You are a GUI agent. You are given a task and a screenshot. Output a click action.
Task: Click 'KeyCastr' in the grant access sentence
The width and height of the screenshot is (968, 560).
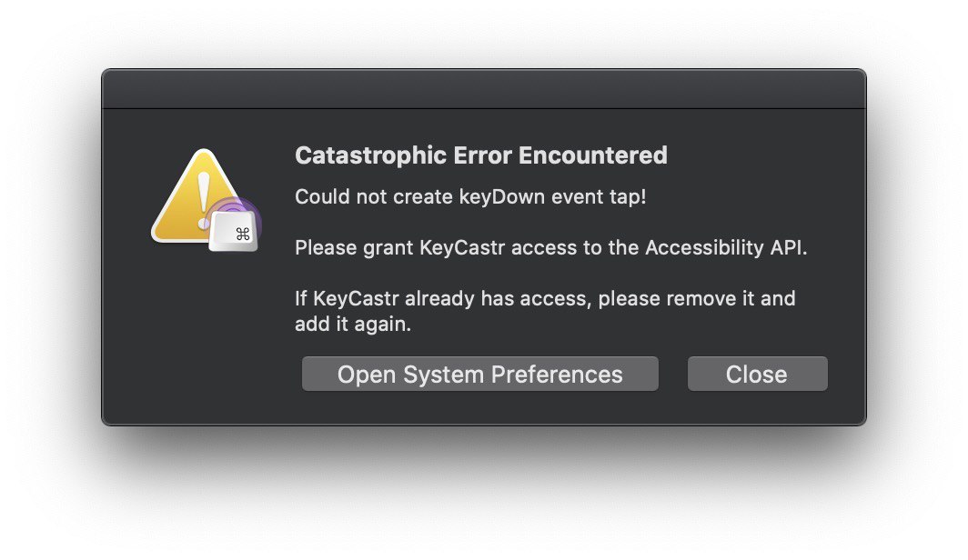click(462, 247)
